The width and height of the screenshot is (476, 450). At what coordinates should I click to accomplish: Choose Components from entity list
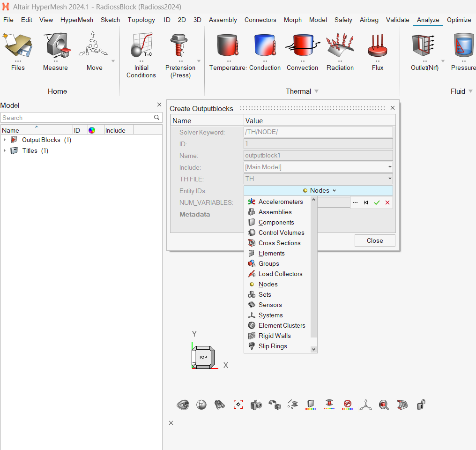click(277, 222)
